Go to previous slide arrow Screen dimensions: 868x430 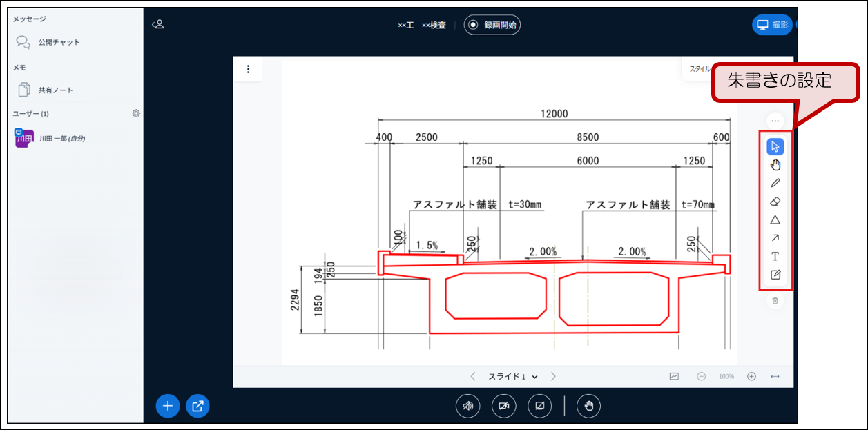pos(473,377)
